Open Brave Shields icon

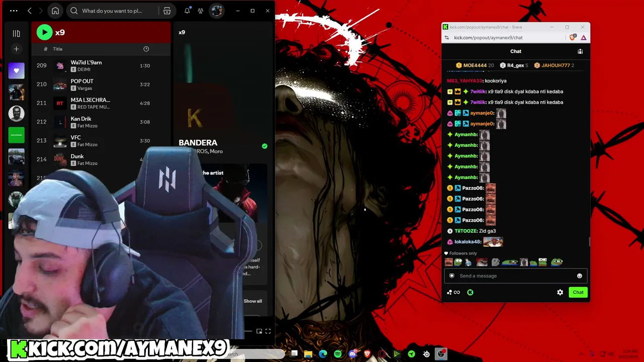coord(573,37)
